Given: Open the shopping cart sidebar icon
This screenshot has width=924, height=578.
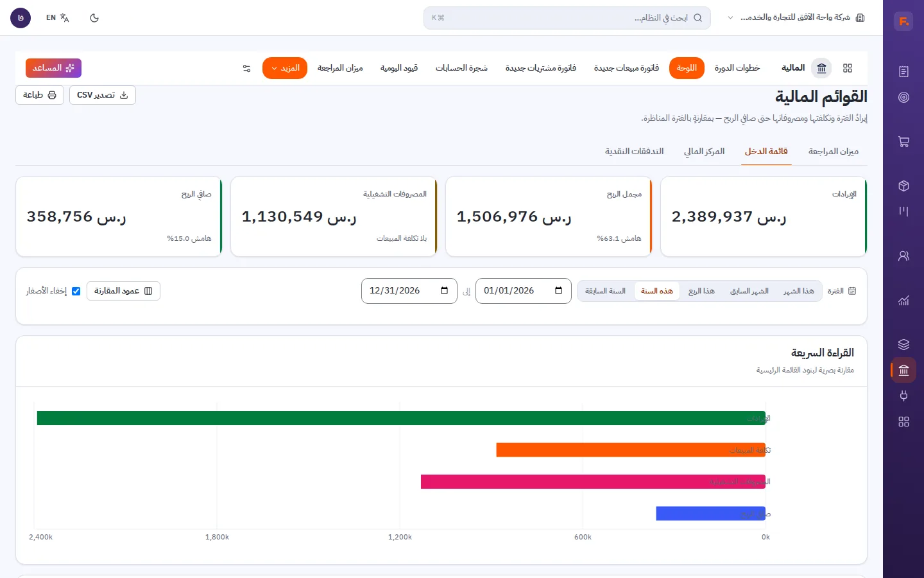Looking at the screenshot, I should [903, 142].
